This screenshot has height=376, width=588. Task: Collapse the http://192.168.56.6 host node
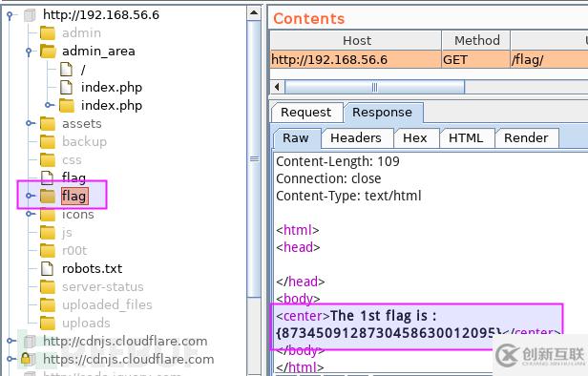(x=10, y=15)
